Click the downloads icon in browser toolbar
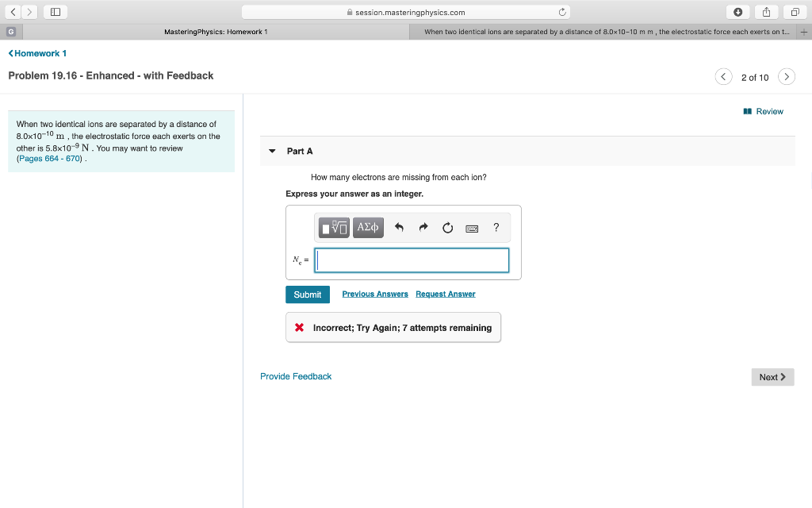The width and height of the screenshot is (812, 508). pyautogui.click(x=737, y=12)
